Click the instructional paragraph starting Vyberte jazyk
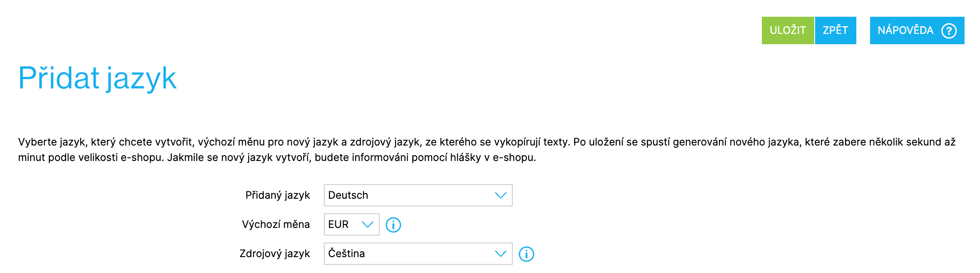The width and height of the screenshot is (980, 273). tap(487, 150)
